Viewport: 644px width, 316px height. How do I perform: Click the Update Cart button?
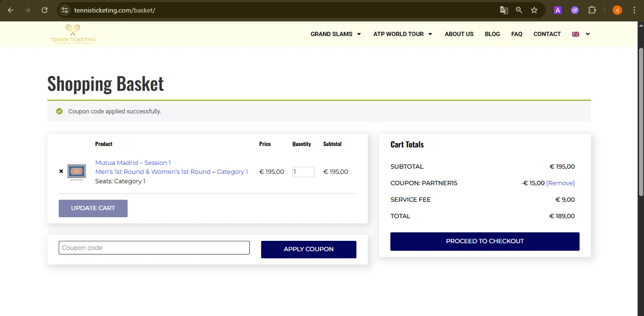pos(93,208)
